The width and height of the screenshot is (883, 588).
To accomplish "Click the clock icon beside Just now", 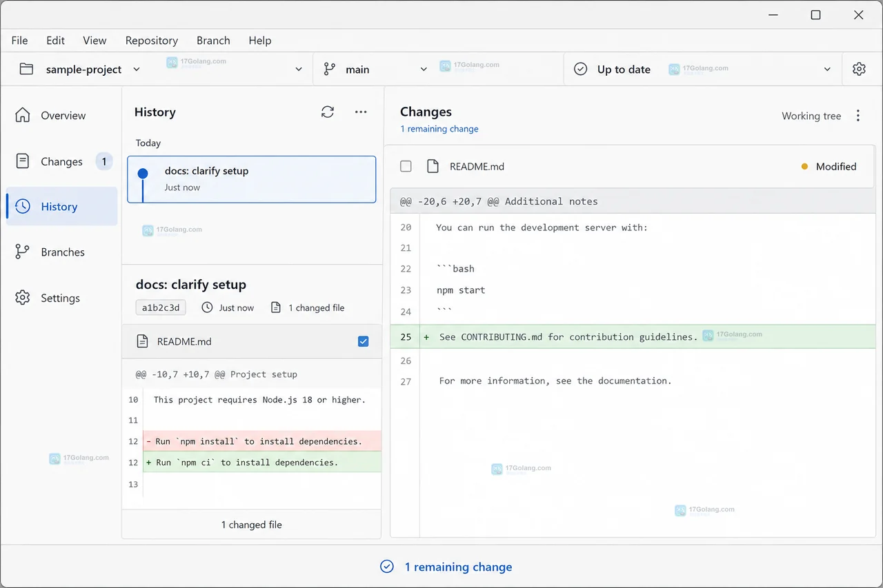I will pyautogui.click(x=207, y=307).
